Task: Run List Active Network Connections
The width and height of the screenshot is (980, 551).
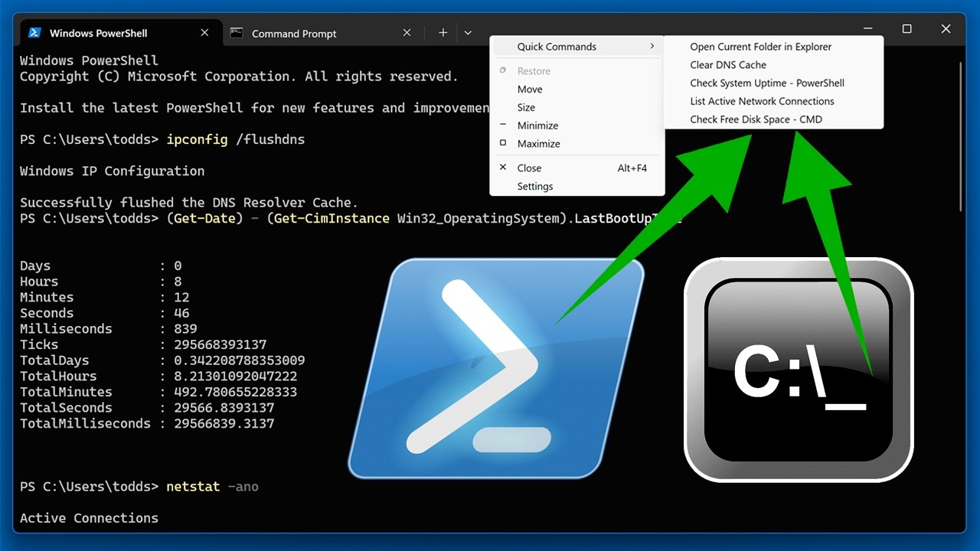Action: tap(773, 101)
